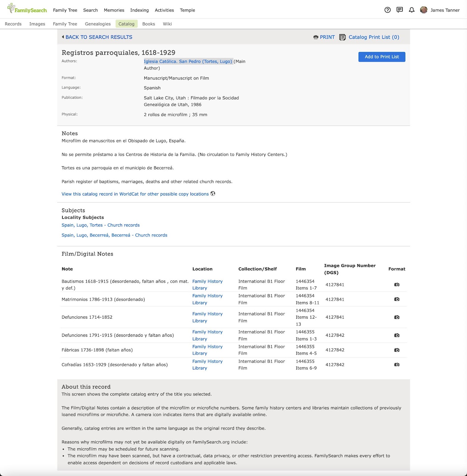This screenshot has width=467, height=476.
Task: Open Spain, Lugo, Tortes - Church records
Action: 101,225
